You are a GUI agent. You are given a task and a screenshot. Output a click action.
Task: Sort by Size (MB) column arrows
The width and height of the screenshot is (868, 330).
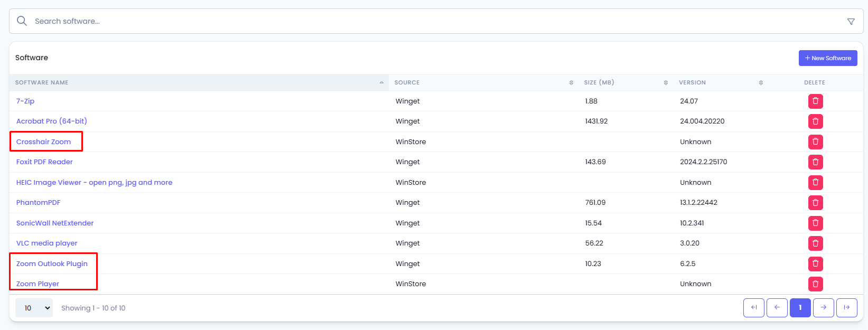666,83
